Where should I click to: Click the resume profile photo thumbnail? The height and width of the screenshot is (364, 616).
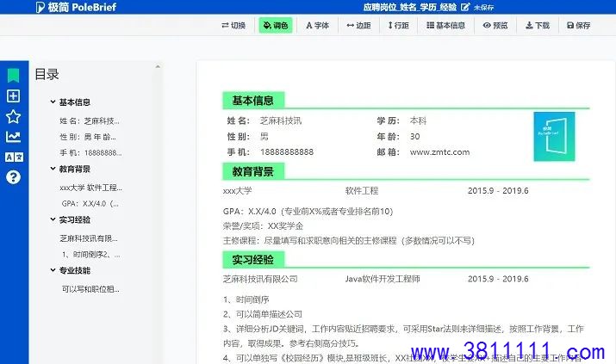pos(554,137)
